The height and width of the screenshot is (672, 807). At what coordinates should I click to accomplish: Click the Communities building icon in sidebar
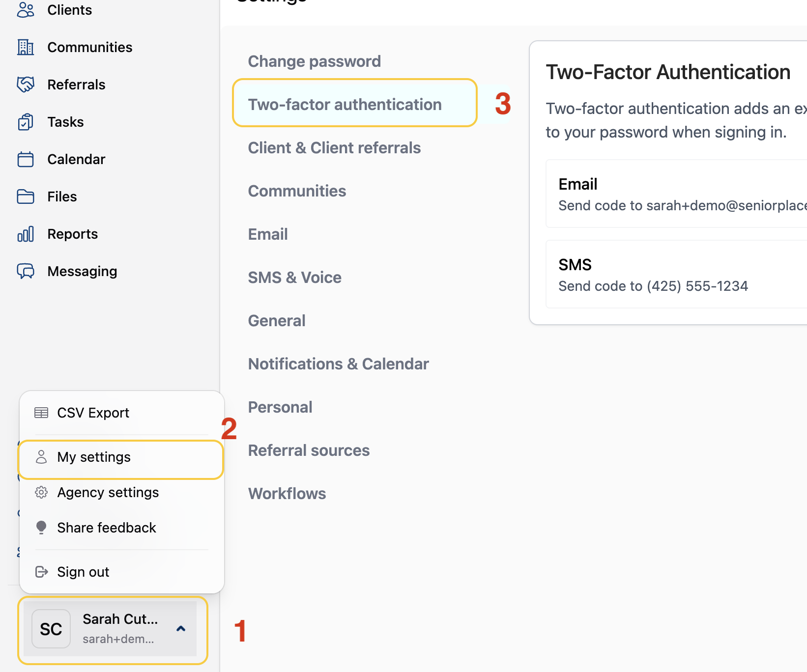click(x=26, y=47)
